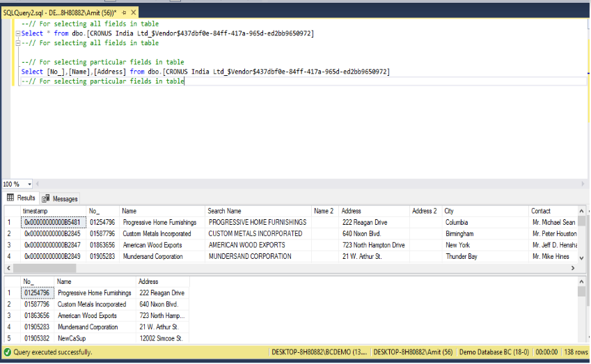
Task: Collapse the second comment block outline
Action: click(x=17, y=43)
